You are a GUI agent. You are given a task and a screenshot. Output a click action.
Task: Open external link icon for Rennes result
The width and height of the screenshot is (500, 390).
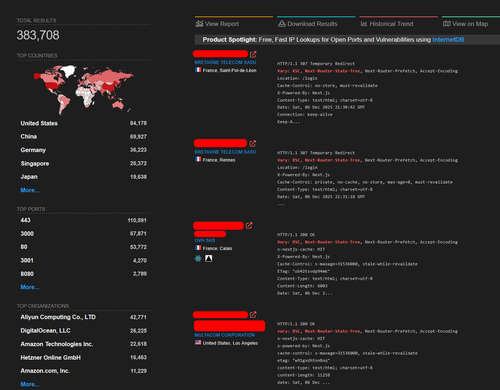click(252, 143)
